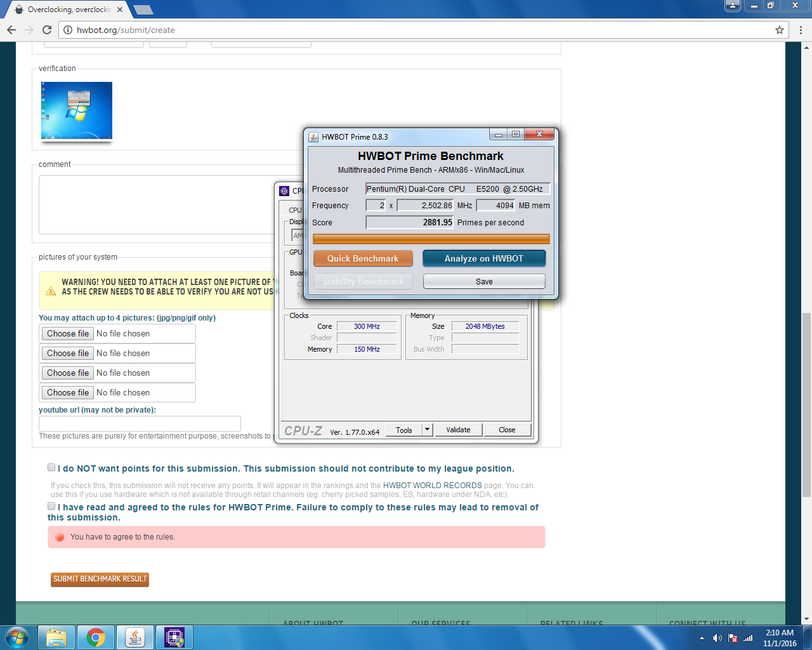Screen dimensions: 812x650
Task: Maximize the HWBOT Prime window
Action: 516,134
